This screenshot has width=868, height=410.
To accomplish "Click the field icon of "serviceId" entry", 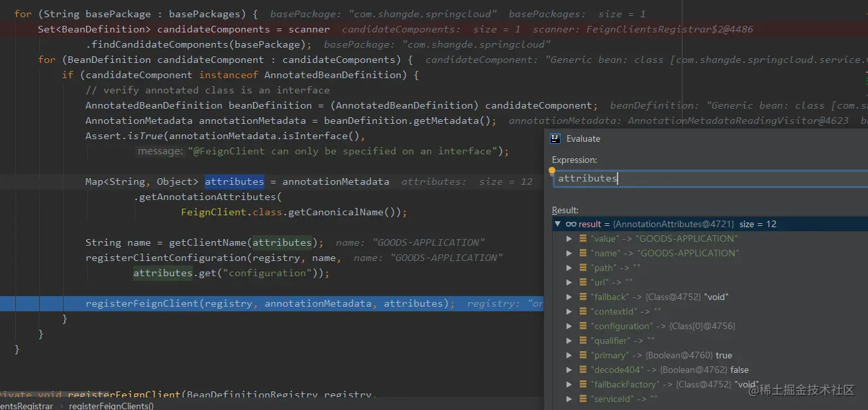I will 583,399.
